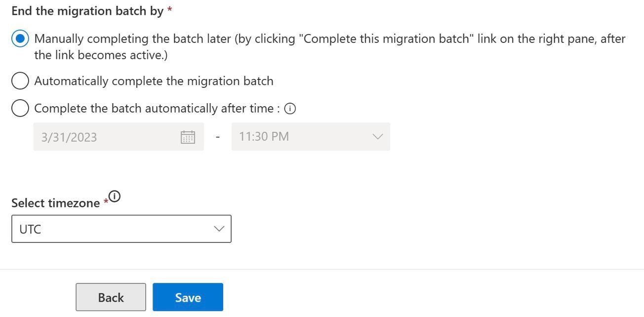Click the "Automatically complete the migration batch" label
The image size is (644, 317).
coord(154,81)
